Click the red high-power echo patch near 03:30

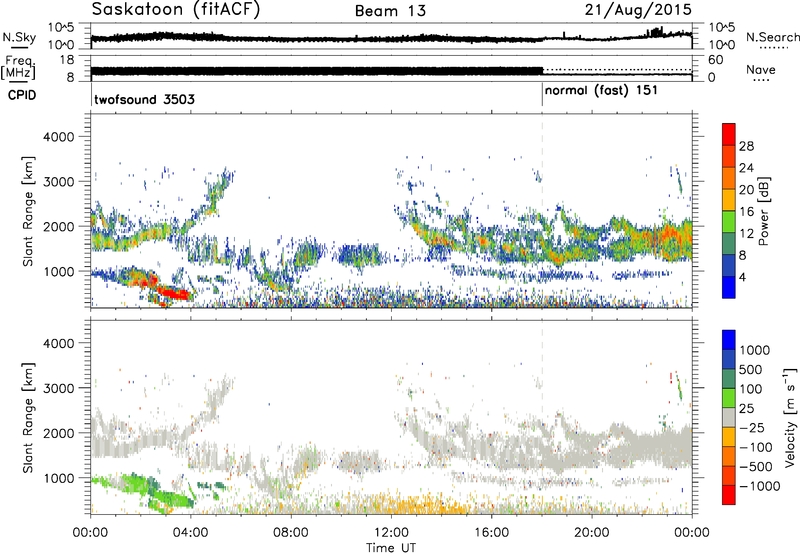[x=173, y=293]
